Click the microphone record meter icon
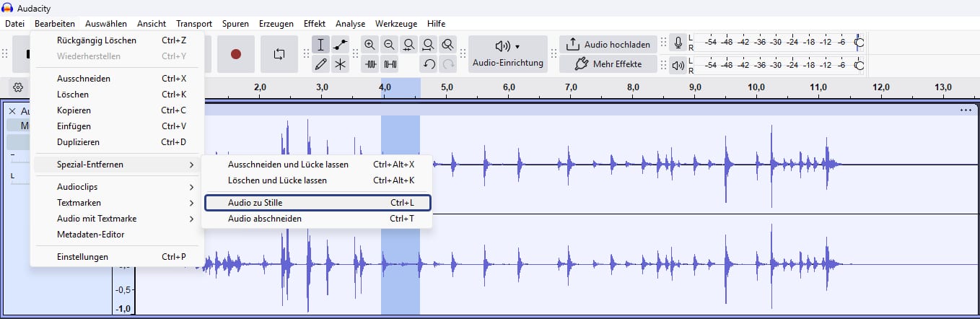The height and width of the screenshot is (319, 980). point(678,44)
